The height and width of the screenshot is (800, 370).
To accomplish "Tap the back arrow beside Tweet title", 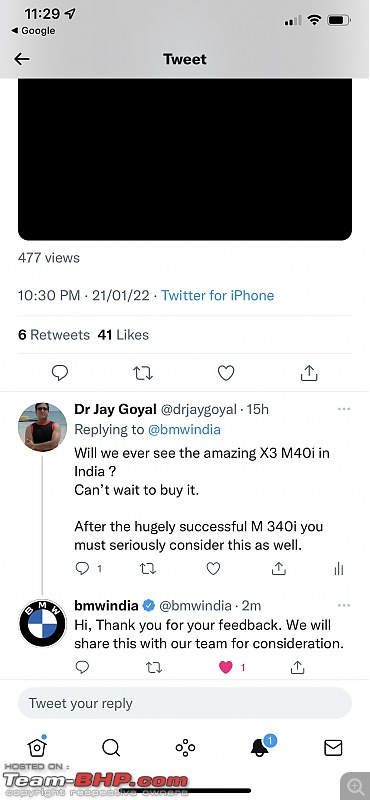I will pos(21,59).
